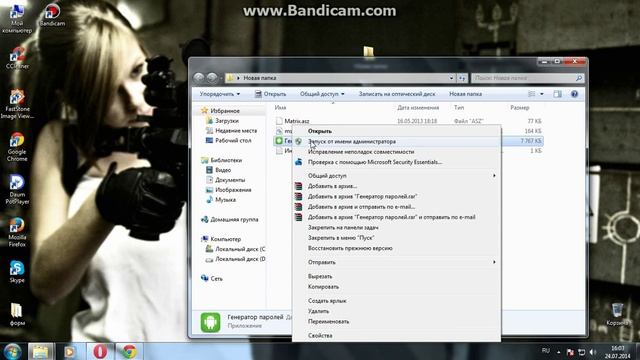The height and width of the screenshot is (360, 640).
Task: Click the RU language indicator
Action: click(545, 351)
